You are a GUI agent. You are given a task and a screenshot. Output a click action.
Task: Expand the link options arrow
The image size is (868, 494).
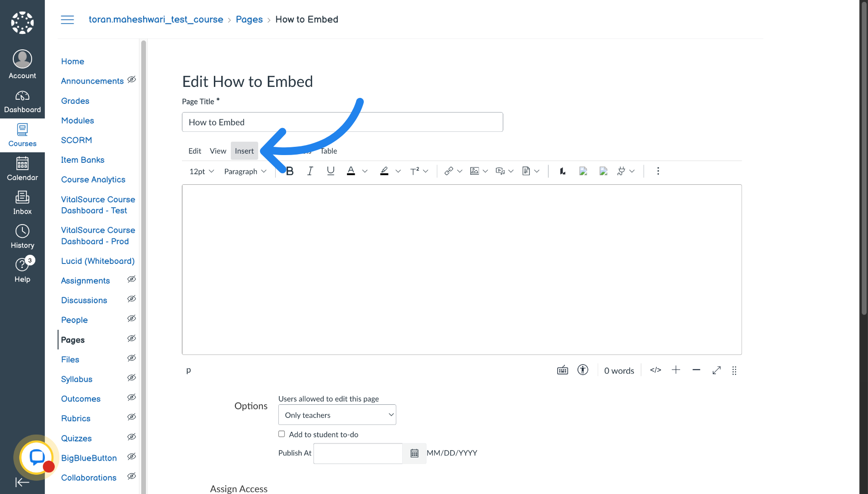pyautogui.click(x=460, y=171)
